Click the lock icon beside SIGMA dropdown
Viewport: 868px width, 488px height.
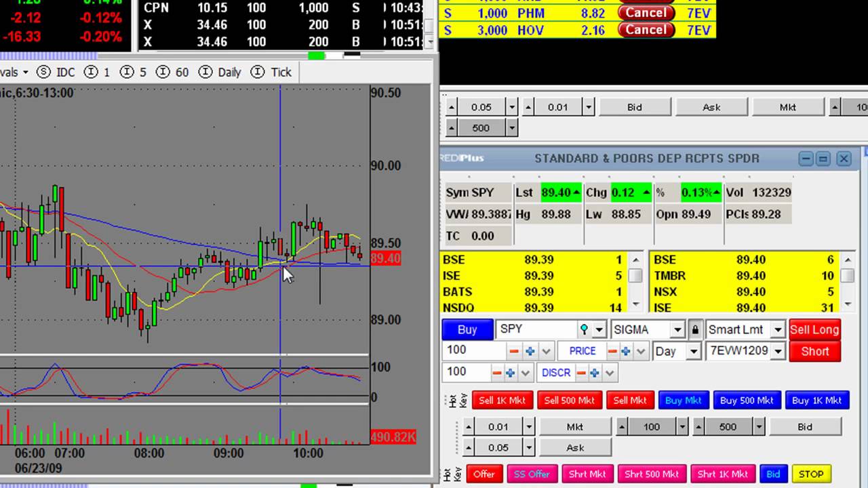695,329
